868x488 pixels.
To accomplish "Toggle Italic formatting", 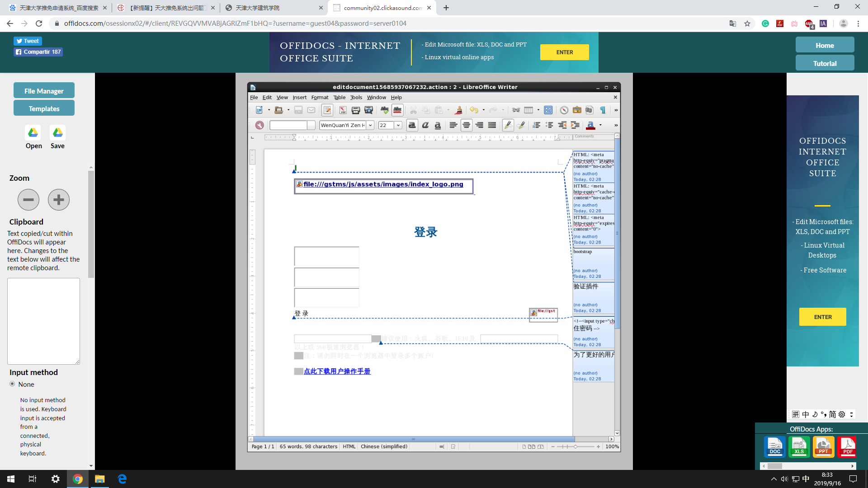I will [425, 125].
